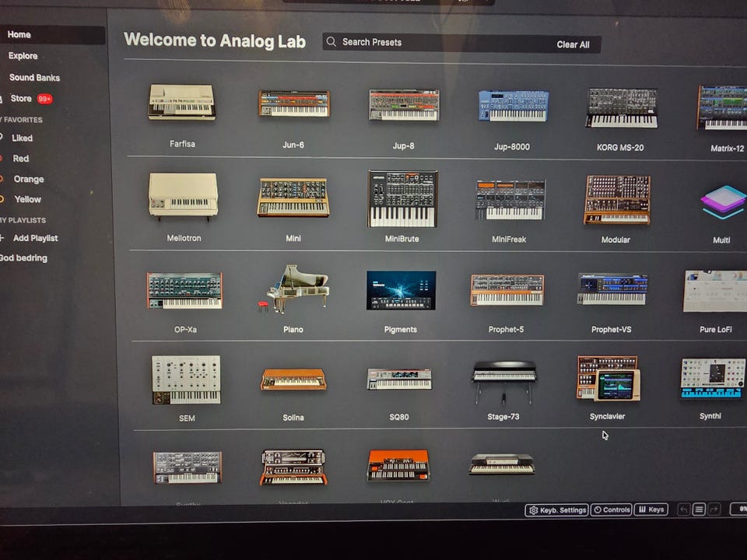Select the Pure LoFi instrument
747x560 pixels.
point(715,291)
